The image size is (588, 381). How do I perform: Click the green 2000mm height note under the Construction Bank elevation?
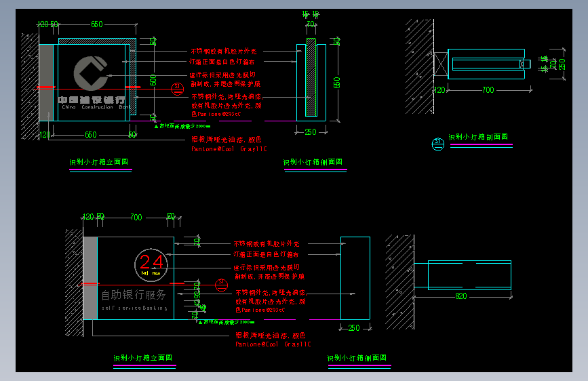pyautogui.click(x=182, y=126)
